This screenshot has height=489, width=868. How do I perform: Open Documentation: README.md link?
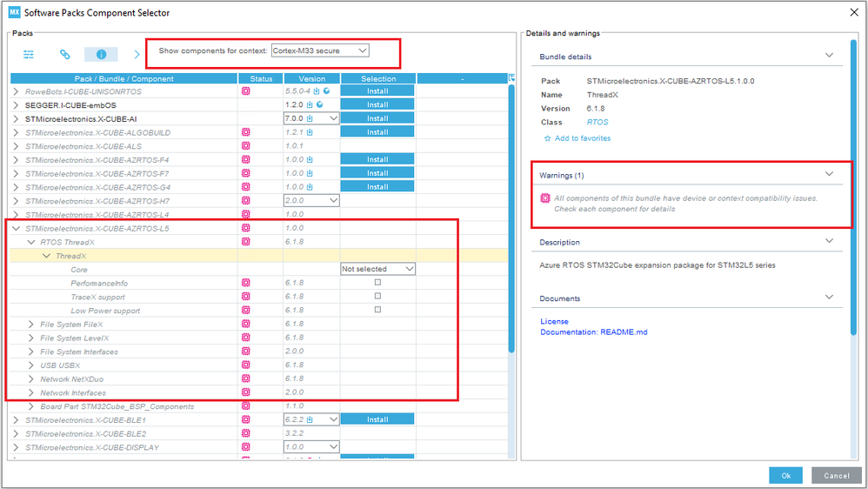593,332
